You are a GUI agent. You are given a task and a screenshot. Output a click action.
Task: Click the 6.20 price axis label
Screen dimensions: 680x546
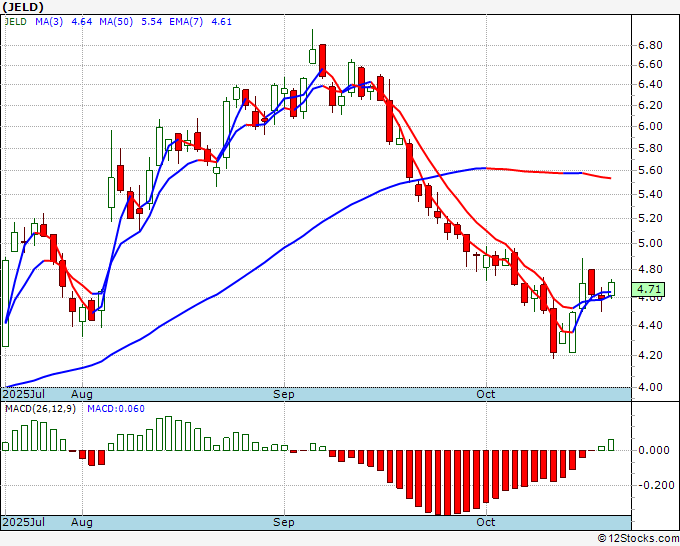[650, 105]
